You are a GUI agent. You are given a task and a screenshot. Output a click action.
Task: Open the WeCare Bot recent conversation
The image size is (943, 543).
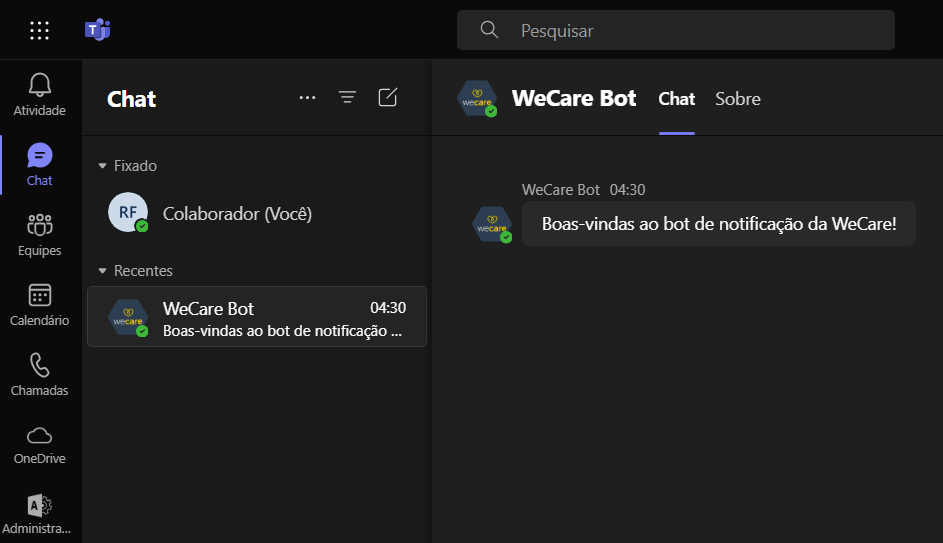(x=257, y=316)
